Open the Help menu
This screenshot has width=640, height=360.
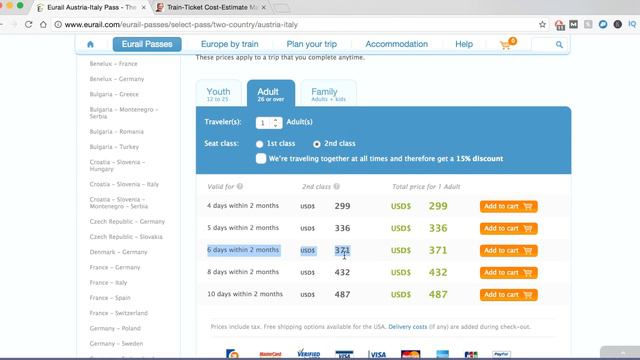464,44
